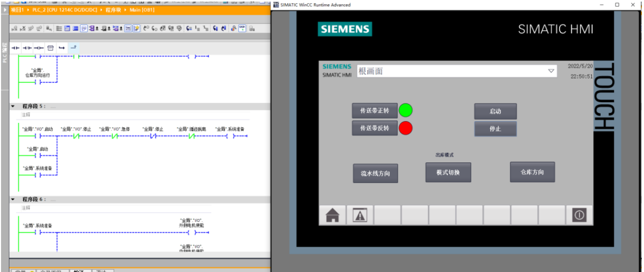Select the 流水线方向 button

(x=375, y=173)
